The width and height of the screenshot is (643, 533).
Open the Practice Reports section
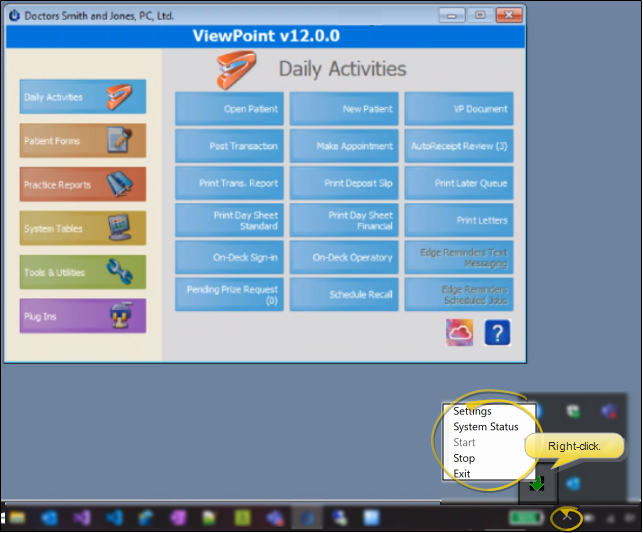point(82,184)
